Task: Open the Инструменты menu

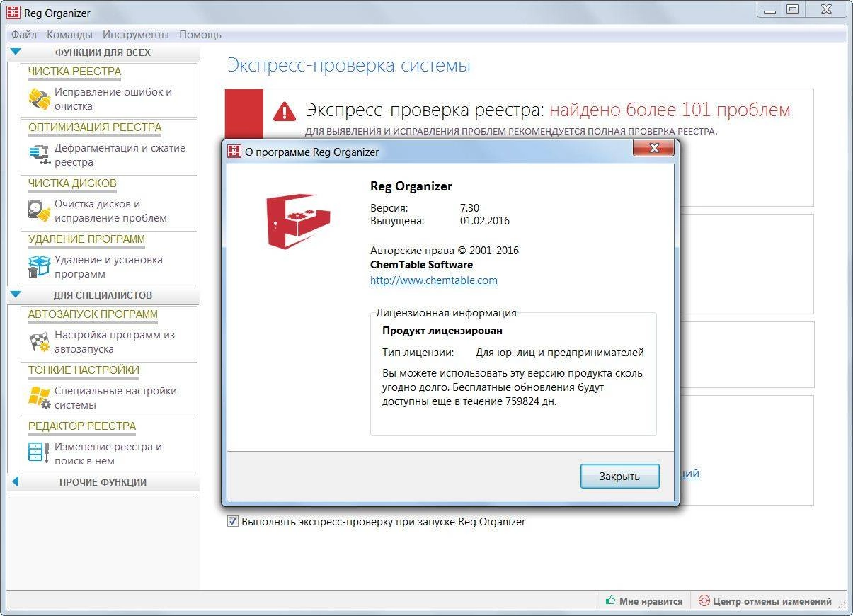Action: [136, 34]
